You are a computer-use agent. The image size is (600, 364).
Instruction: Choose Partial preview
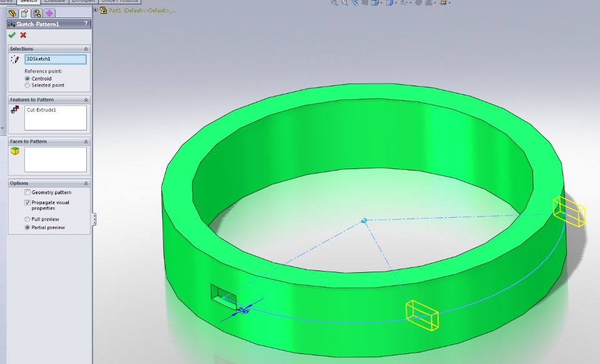tap(27, 227)
